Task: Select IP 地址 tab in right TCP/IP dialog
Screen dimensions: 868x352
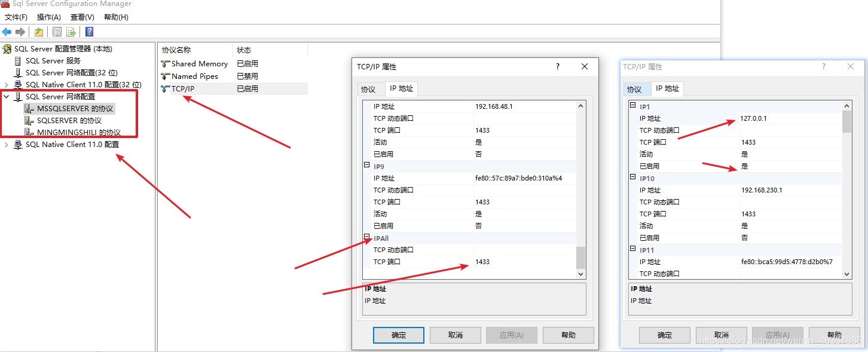Action: [667, 88]
